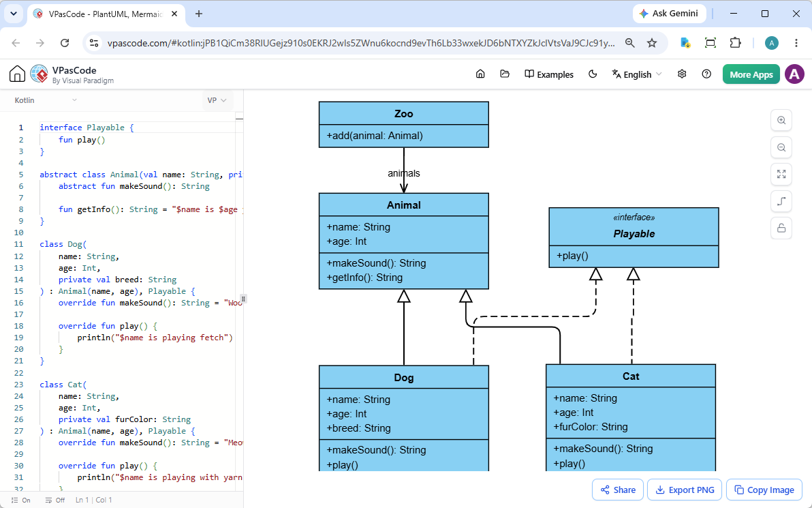Click the editor split handle
This screenshot has height=508, width=812.
(x=243, y=299)
